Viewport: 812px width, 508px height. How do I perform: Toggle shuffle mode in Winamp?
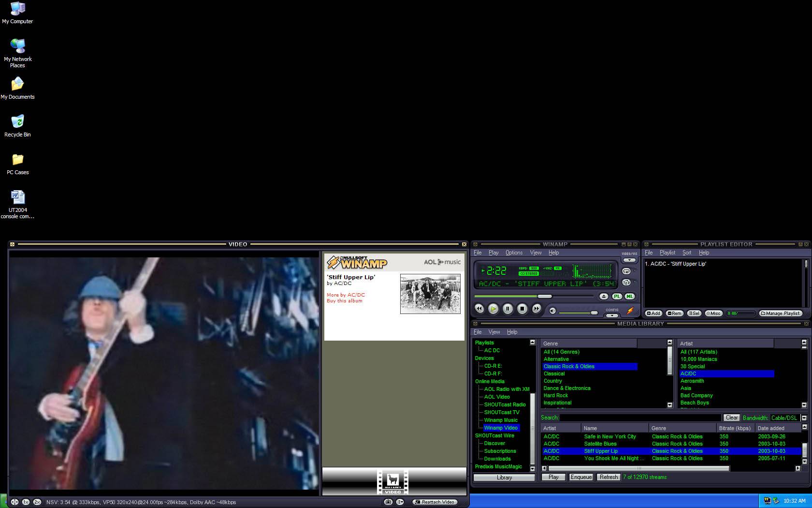(x=626, y=283)
